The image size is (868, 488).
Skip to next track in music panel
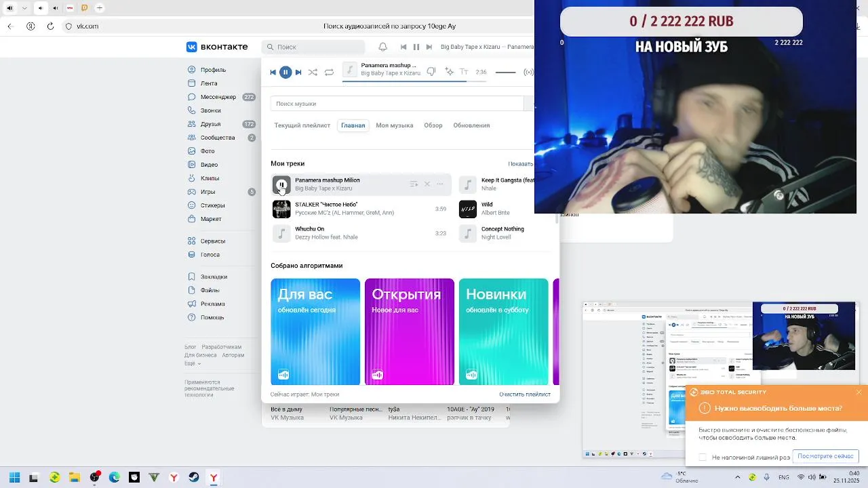pos(298,72)
